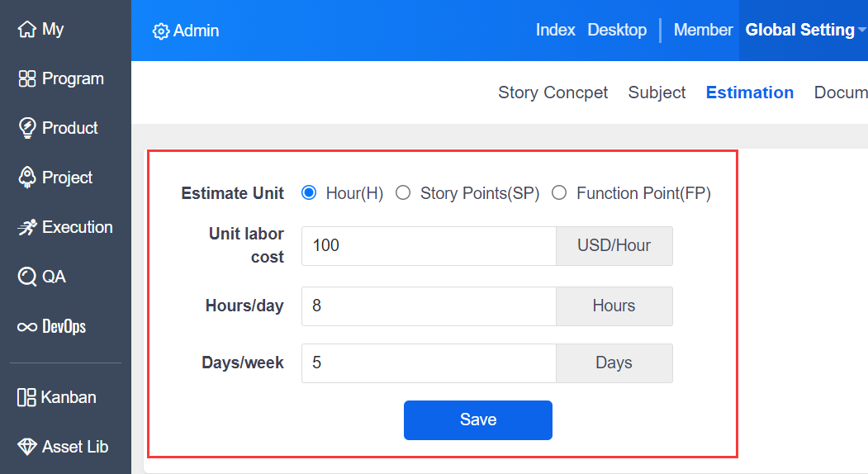Viewport: 868px width, 474px height.
Task: Open Project using the rocket icon
Action: click(x=27, y=178)
